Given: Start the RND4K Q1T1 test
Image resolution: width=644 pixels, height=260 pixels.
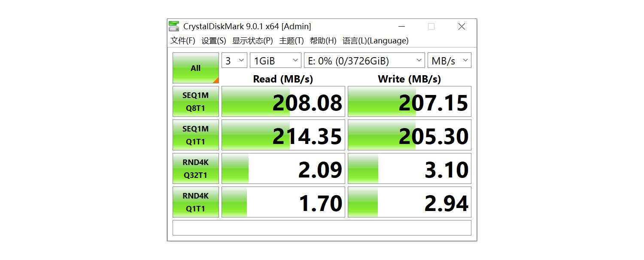Looking at the screenshot, I should click(196, 202).
